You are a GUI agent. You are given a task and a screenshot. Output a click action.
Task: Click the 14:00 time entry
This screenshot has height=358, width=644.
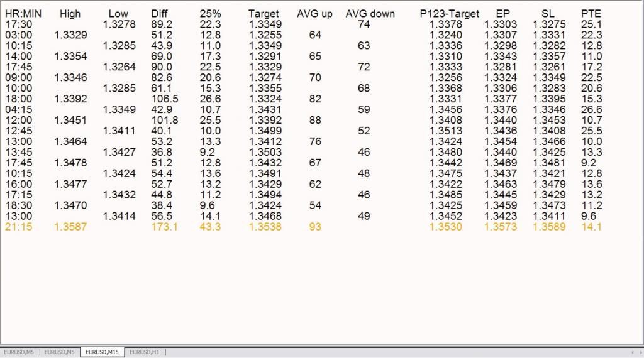pyautogui.click(x=18, y=57)
